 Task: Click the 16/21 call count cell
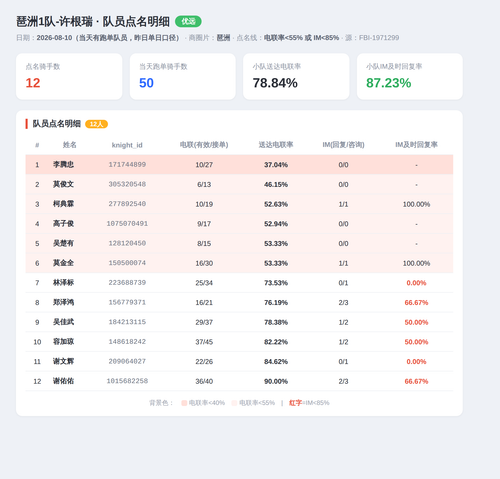[x=204, y=302]
